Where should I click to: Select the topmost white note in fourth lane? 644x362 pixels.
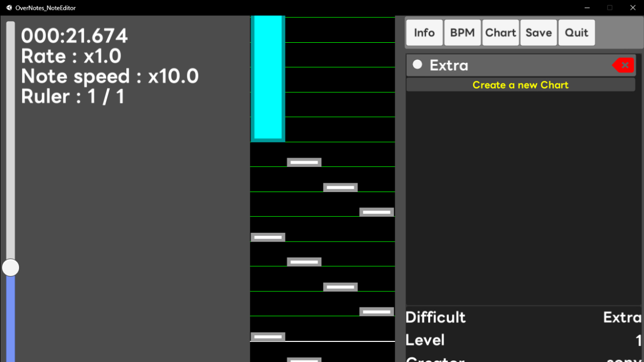pos(377,212)
